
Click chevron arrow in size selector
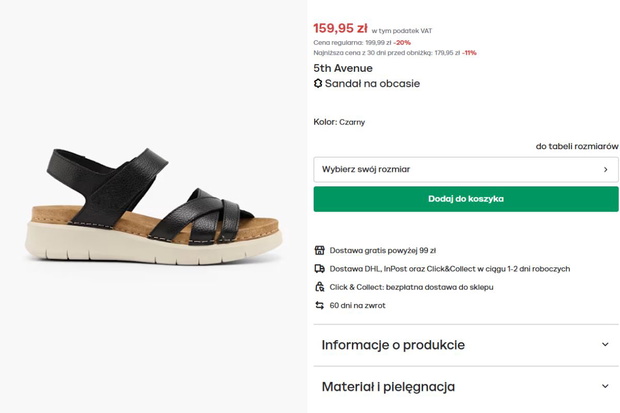coord(605,169)
